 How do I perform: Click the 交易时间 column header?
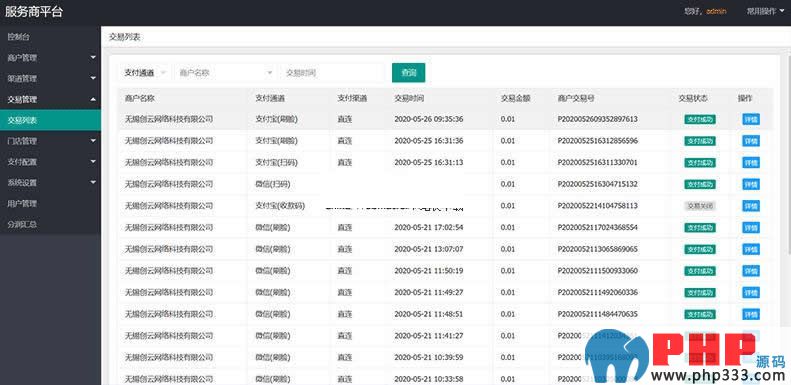pyautogui.click(x=409, y=98)
